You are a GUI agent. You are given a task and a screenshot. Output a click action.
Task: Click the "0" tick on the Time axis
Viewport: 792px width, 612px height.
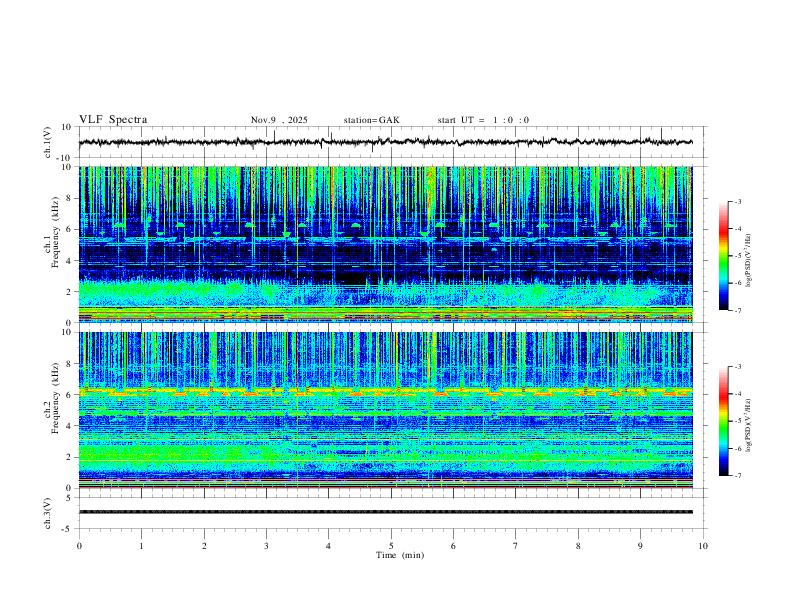coord(79,546)
